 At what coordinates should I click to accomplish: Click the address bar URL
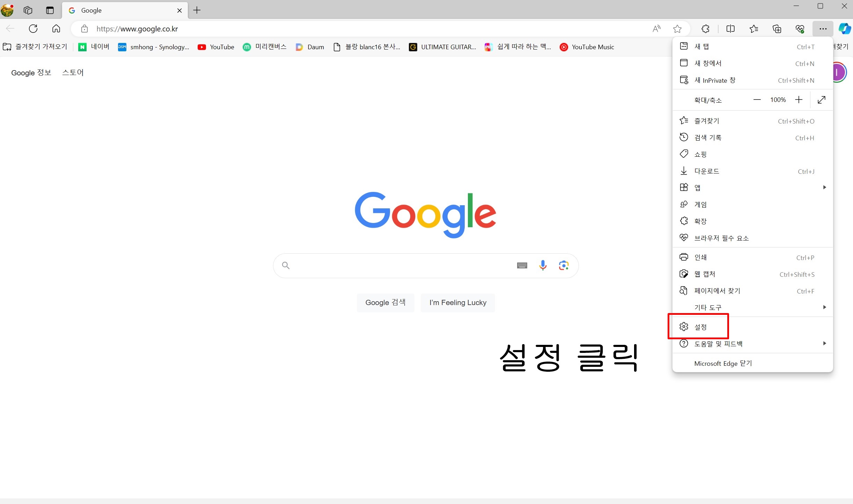pyautogui.click(x=137, y=29)
